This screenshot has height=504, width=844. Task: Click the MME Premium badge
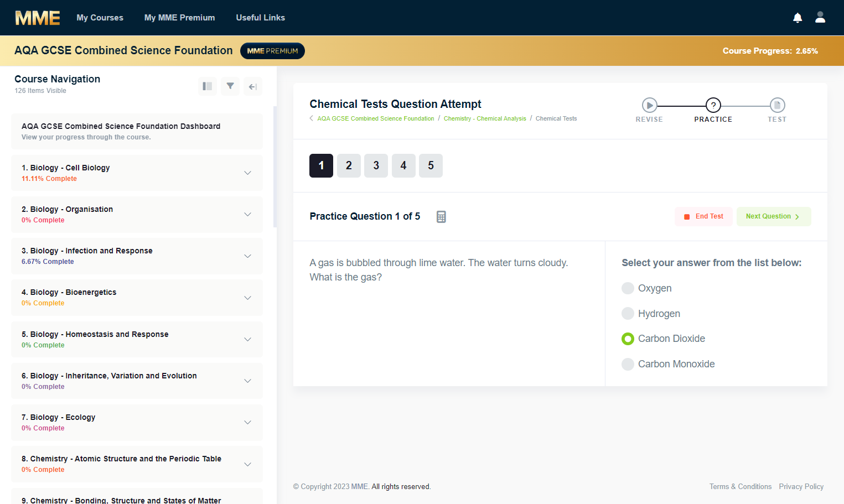click(272, 51)
